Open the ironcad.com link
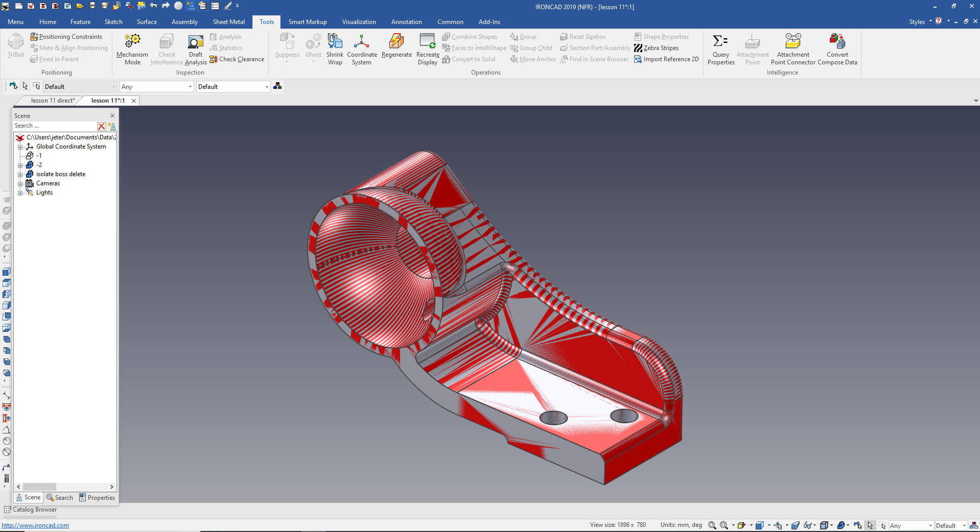980x532 pixels. (x=35, y=525)
